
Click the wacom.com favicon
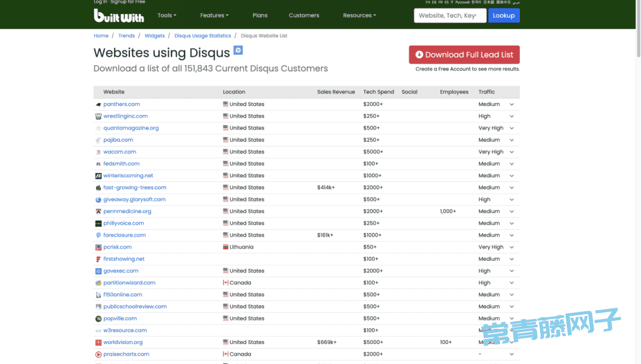tap(98, 152)
